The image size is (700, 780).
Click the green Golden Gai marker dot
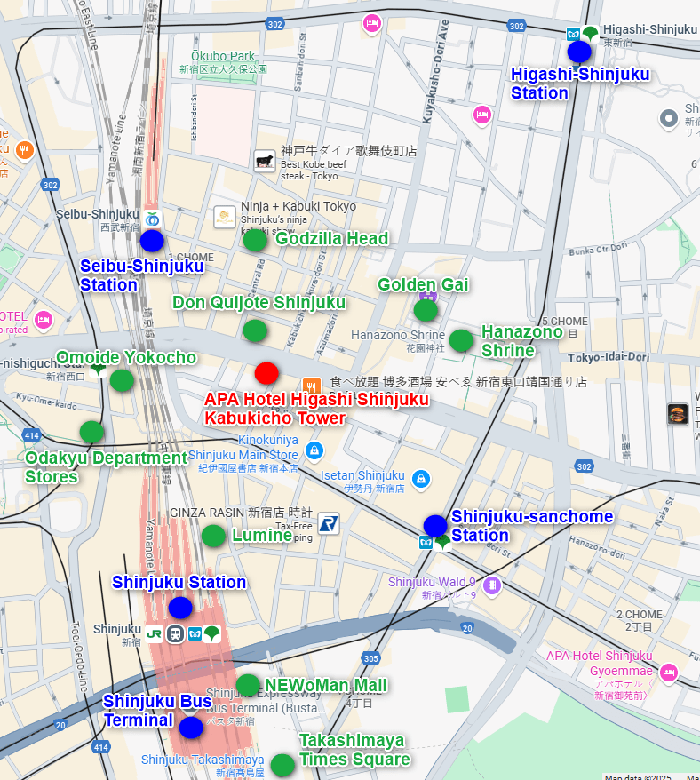tap(426, 311)
